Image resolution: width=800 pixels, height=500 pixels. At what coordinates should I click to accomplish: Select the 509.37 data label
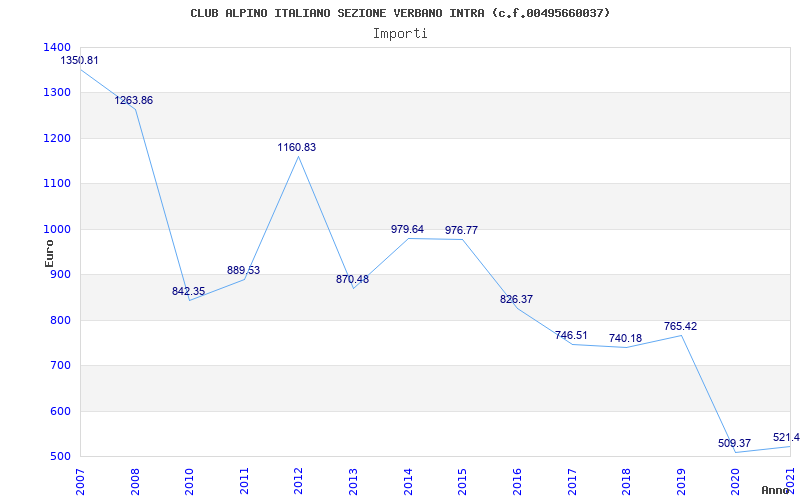coord(734,443)
